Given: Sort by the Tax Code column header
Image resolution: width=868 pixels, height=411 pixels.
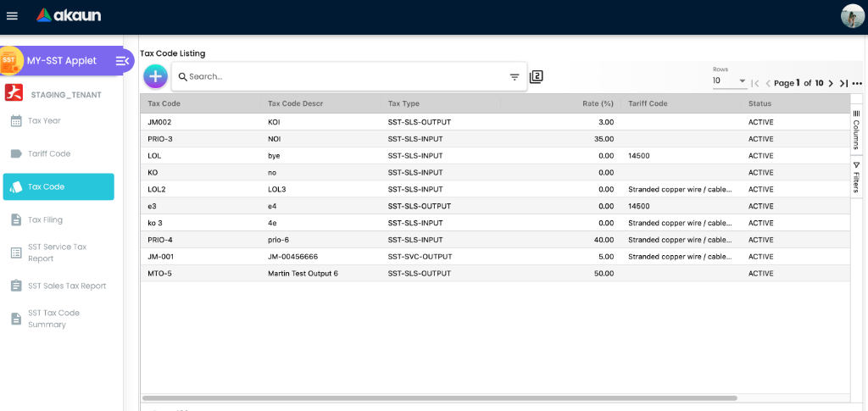Looking at the screenshot, I should [164, 103].
